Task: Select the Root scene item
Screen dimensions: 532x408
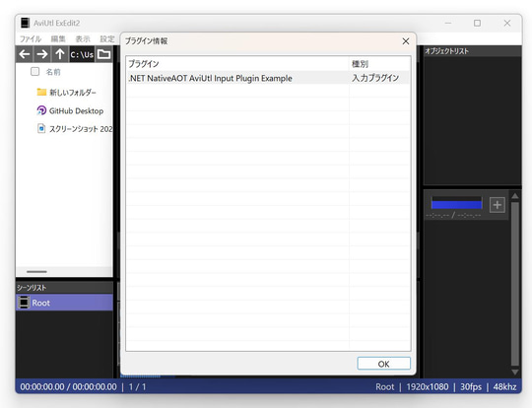Action: [x=64, y=303]
